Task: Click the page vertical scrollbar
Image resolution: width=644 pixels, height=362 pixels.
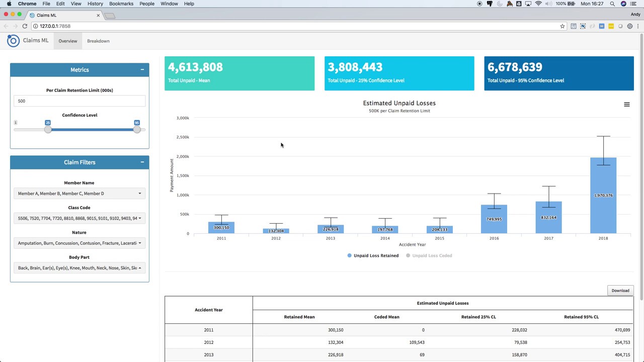Action: pos(641,166)
